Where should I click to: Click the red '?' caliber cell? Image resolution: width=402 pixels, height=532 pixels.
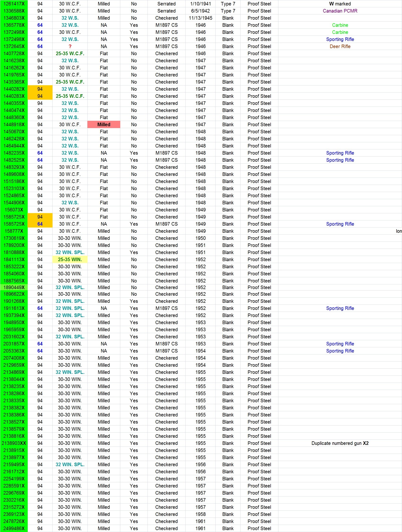click(70, 46)
